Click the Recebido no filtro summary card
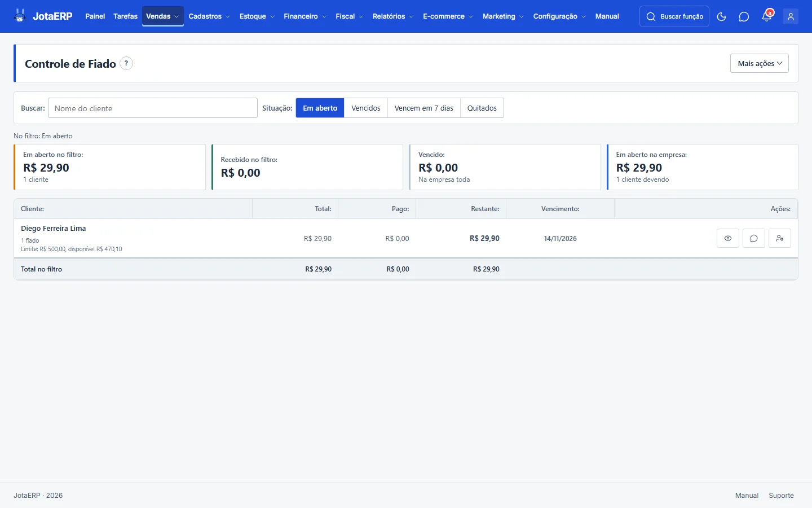This screenshot has height=508, width=812. coord(307,167)
